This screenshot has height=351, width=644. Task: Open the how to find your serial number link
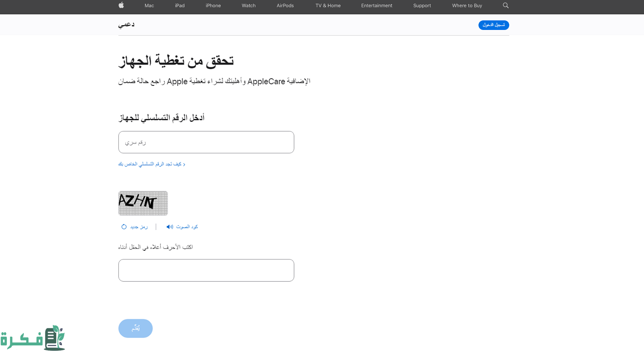(152, 164)
